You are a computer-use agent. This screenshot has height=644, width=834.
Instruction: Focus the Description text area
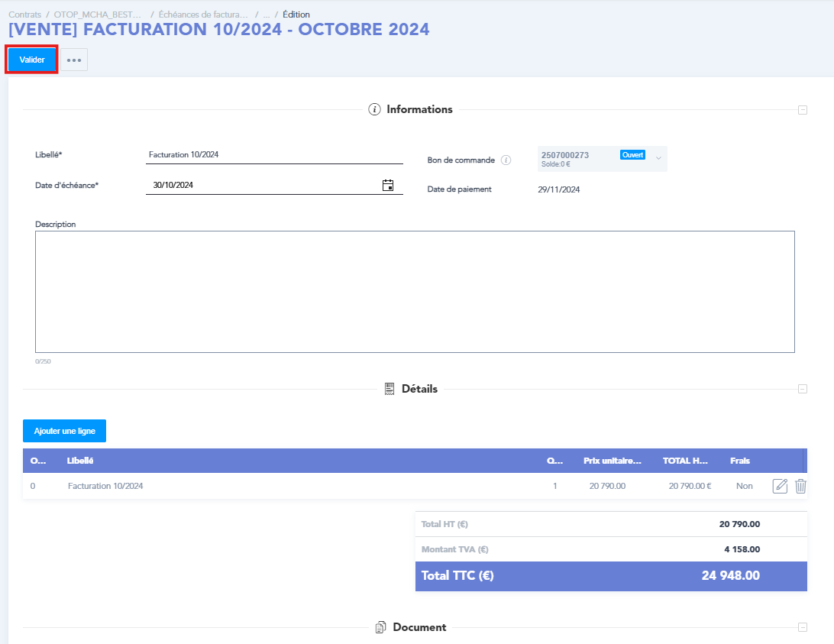tap(415, 291)
